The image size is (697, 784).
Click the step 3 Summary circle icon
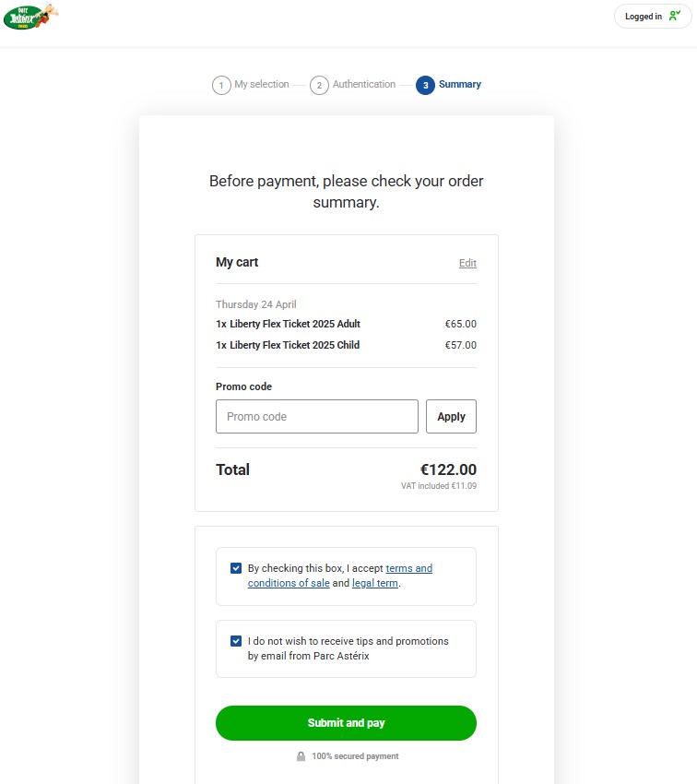[x=425, y=85]
